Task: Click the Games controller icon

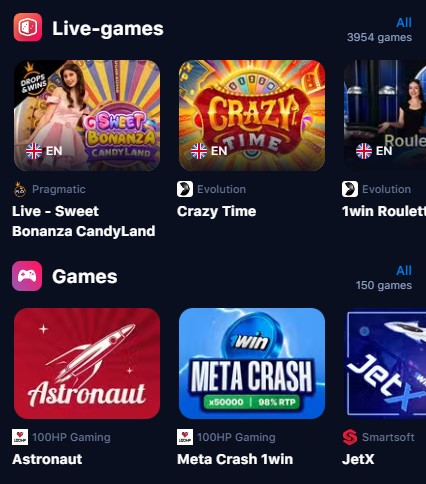Action: [x=27, y=276]
